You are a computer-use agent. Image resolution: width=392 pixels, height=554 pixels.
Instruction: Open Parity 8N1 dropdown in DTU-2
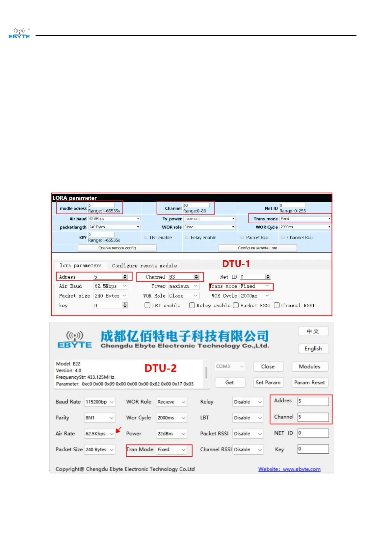(x=100, y=418)
